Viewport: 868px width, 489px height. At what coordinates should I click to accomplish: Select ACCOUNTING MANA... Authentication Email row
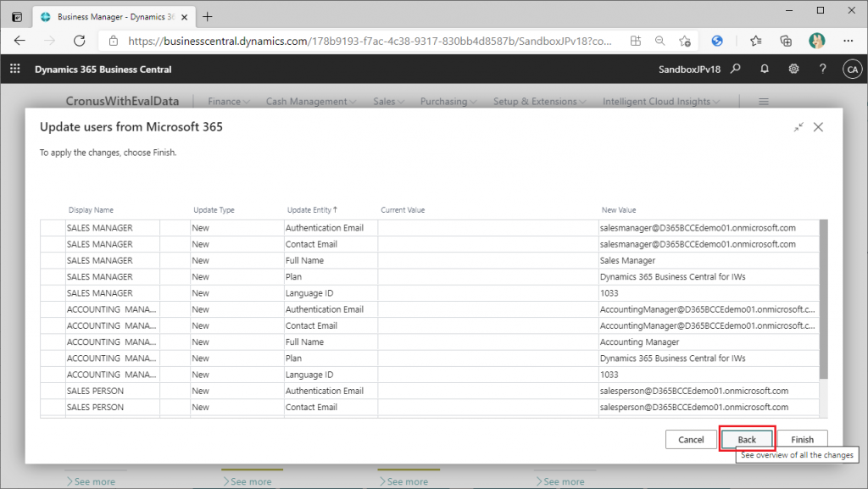(430, 309)
